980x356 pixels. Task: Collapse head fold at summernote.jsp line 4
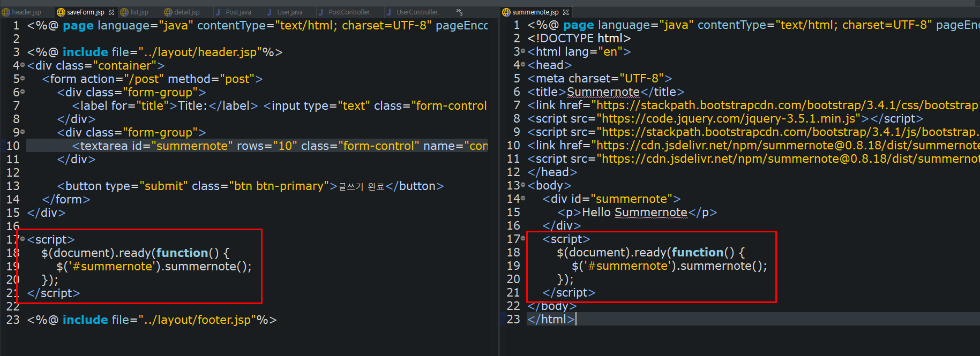coord(523,65)
